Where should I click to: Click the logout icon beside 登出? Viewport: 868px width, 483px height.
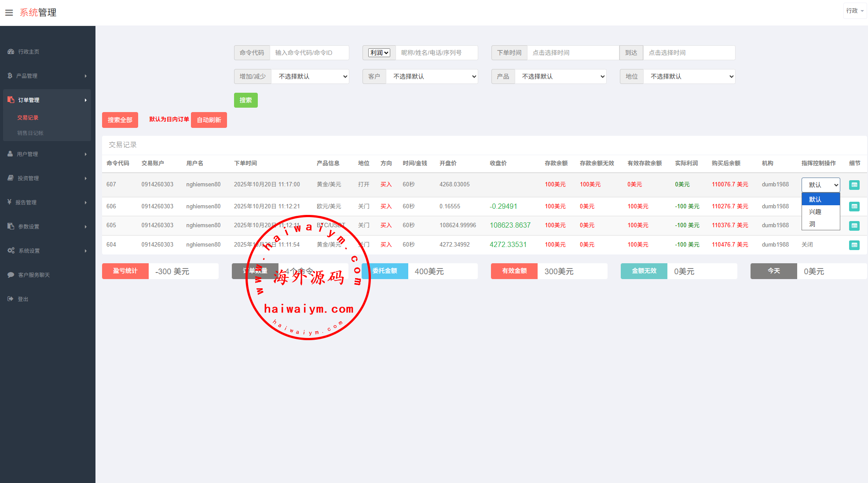pyautogui.click(x=11, y=299)
